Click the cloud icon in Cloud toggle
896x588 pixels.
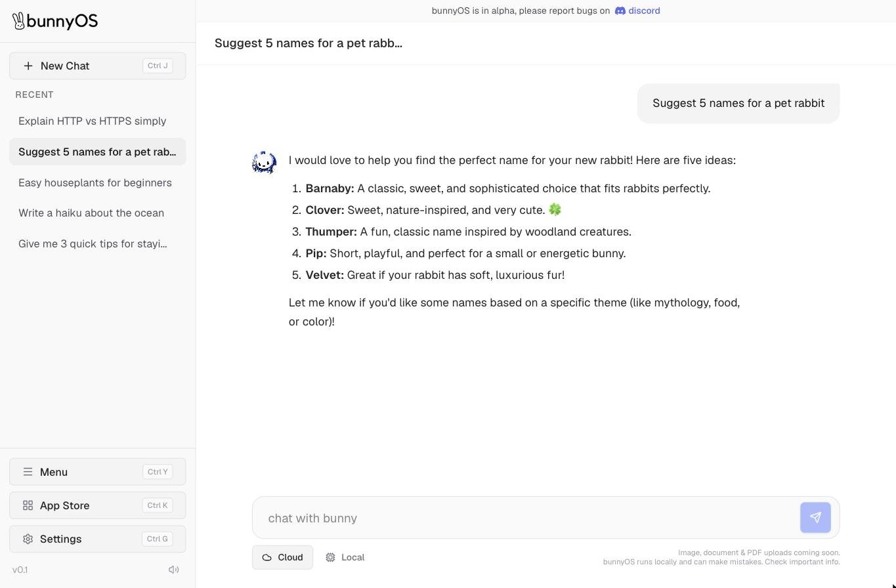click(267, 557)
